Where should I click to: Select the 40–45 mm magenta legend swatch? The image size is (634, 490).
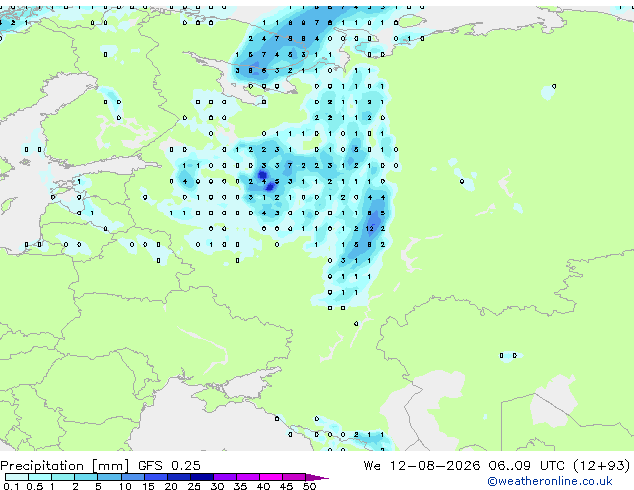tap(271, 477)
